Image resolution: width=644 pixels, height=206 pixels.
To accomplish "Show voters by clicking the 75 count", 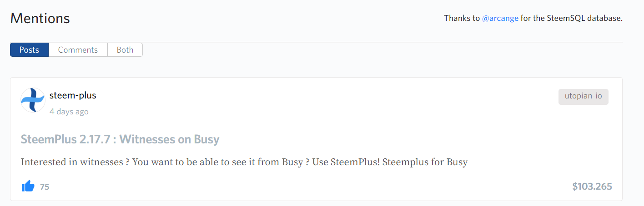I will coord(45,186).
